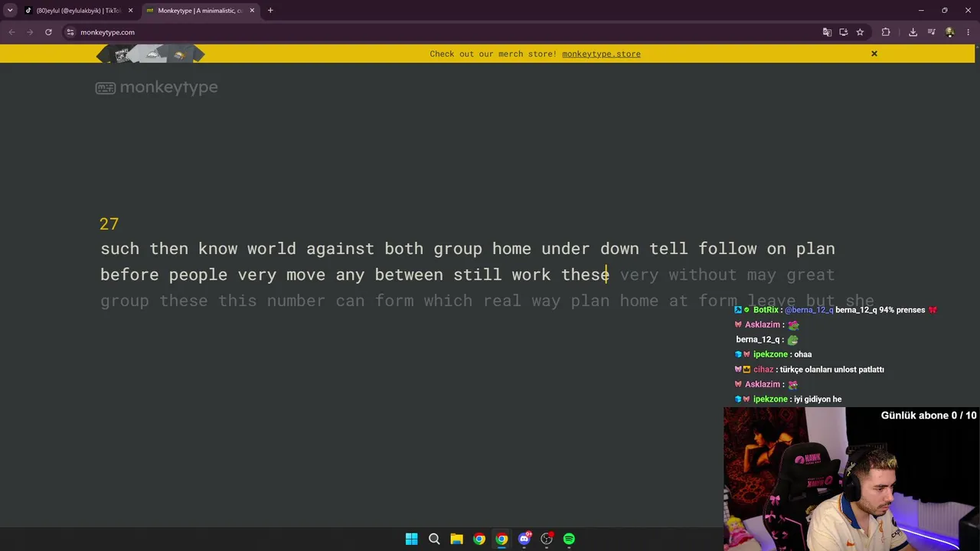The width and height of the screenshot is (980, 551).
Task: Click the upcoming word "without"
Action: pyautogui.click(x=702, y=275)
